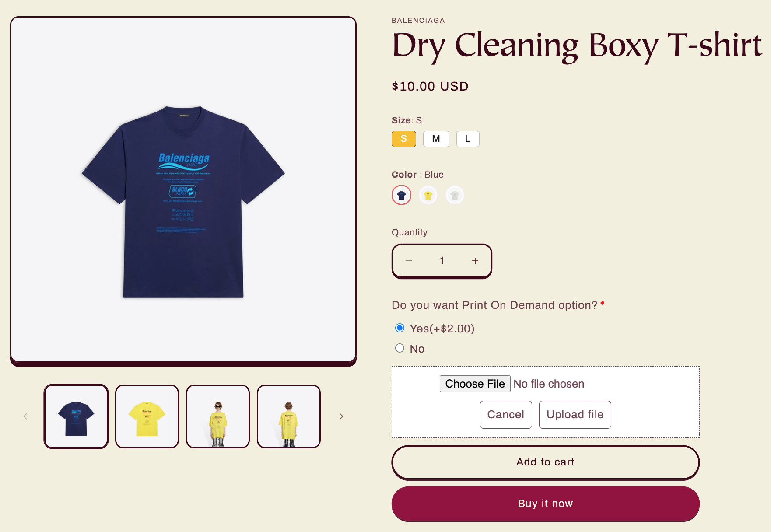Image resolution: width=771 pixels, height=532 pixels.
Task: Choose size L
Action: point(468,139)
